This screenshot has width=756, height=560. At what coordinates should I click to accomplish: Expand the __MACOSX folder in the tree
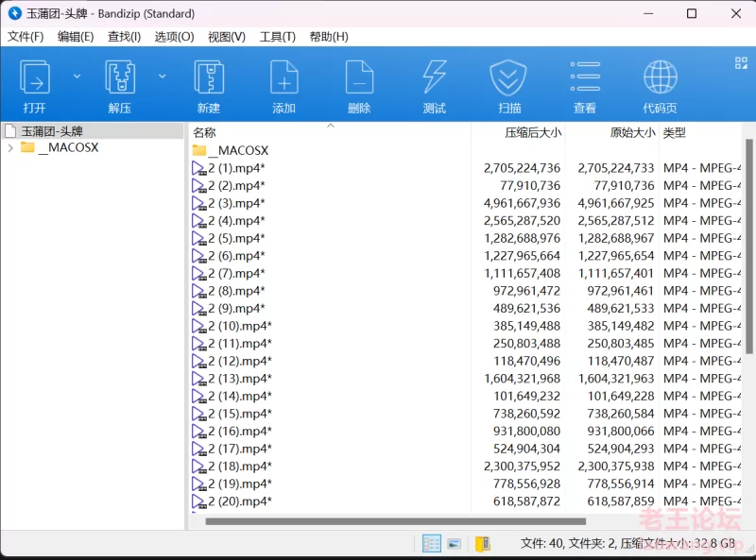[x=10, y=148]
